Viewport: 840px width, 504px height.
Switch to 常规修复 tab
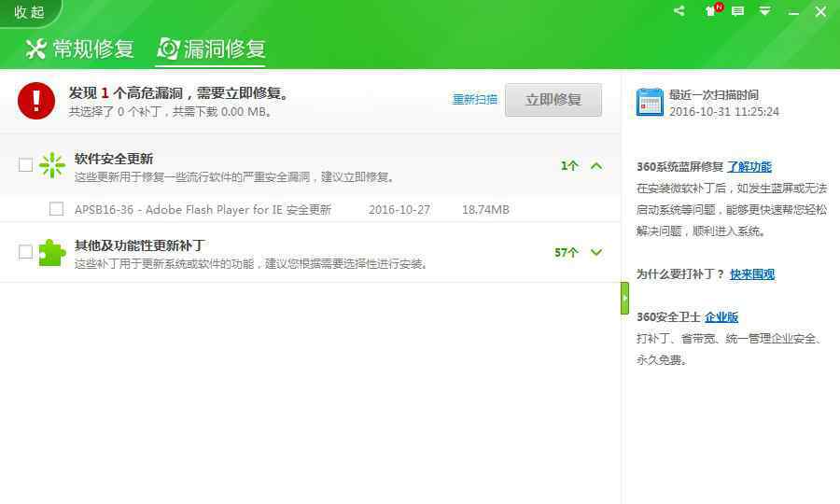tap(79, 49)
